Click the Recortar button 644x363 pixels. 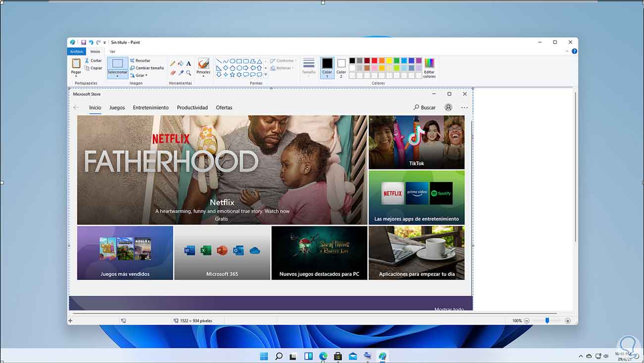tap(140, 60)
